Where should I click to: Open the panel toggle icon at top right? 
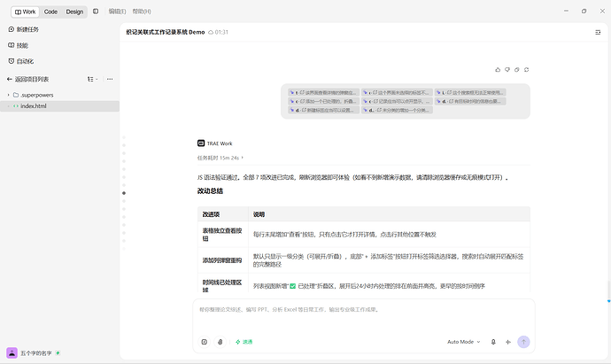pos(598,33)
